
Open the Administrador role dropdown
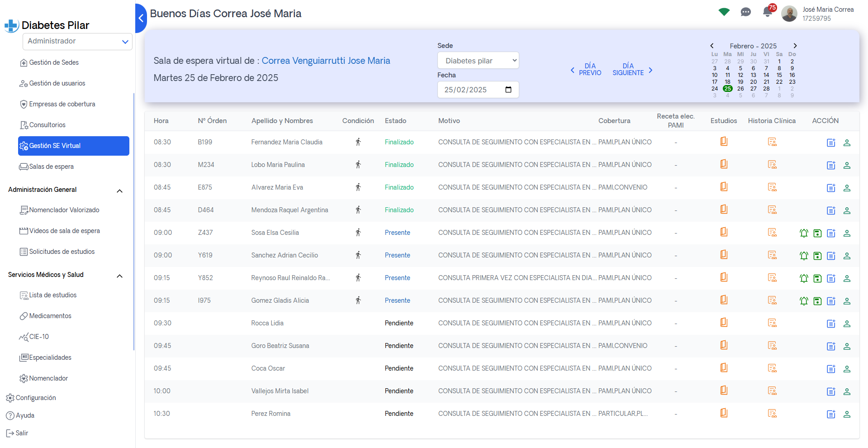point(77,41)
